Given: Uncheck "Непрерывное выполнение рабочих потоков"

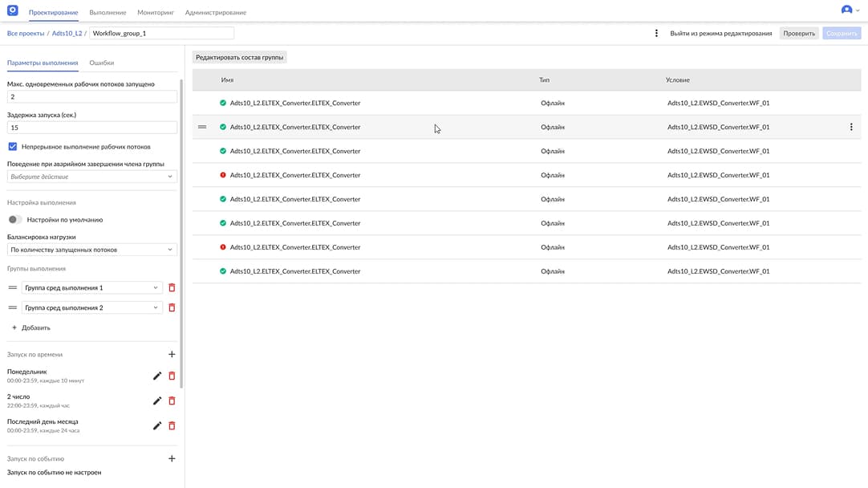Looking at the screenshot, I should (11, 145).
